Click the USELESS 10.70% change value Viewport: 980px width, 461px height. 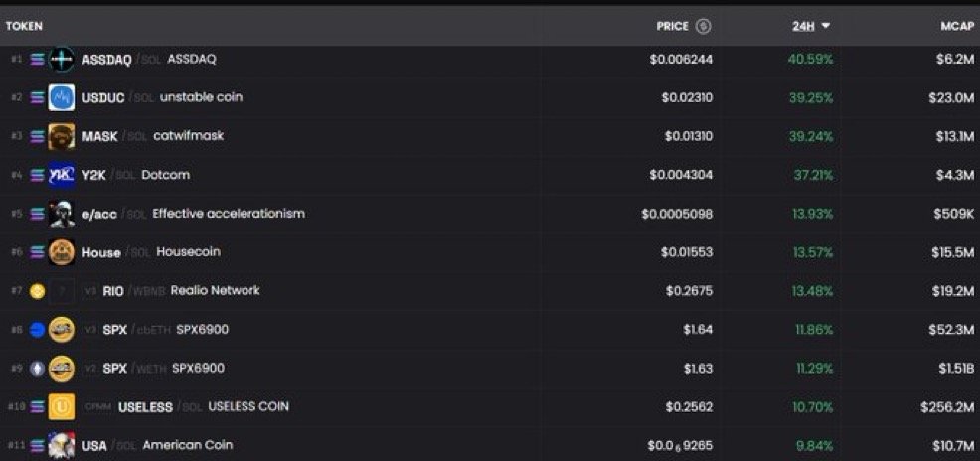[x=813, y=407]
